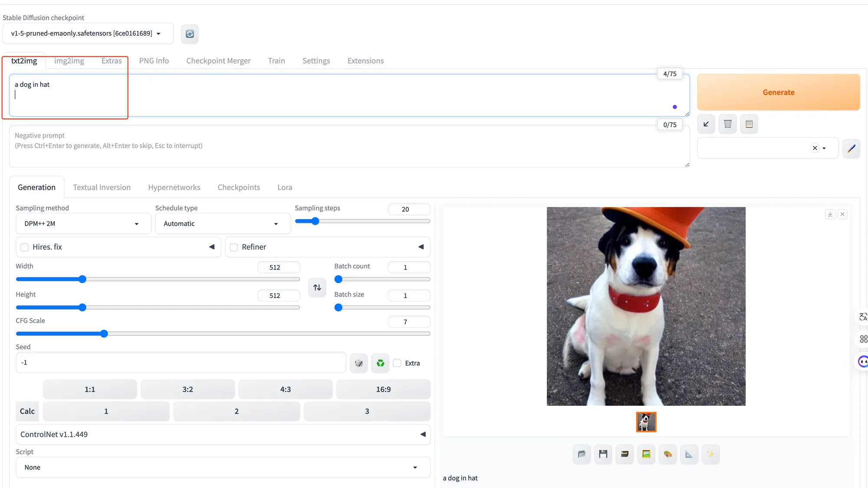Save the image as zip archive

[625, 454]
